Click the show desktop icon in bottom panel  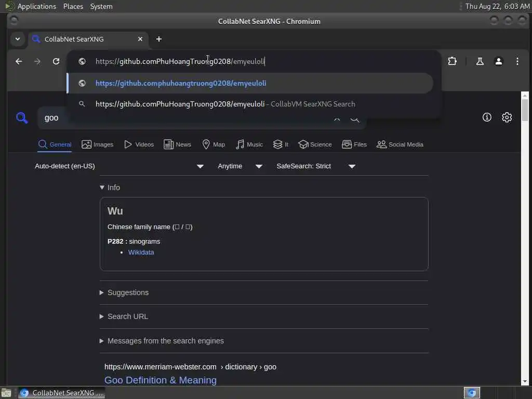click(x=6, y=393)
